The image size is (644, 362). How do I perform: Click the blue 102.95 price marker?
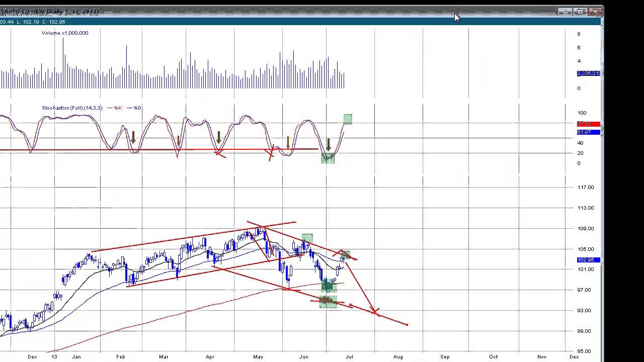(x=588, y=260)
